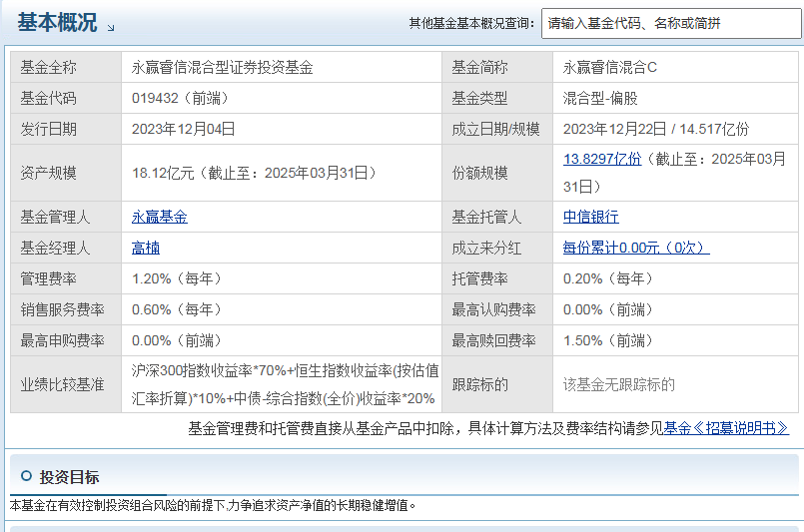Open fund manager 高楠 profile link
The image size is (804, 532).
146,249
